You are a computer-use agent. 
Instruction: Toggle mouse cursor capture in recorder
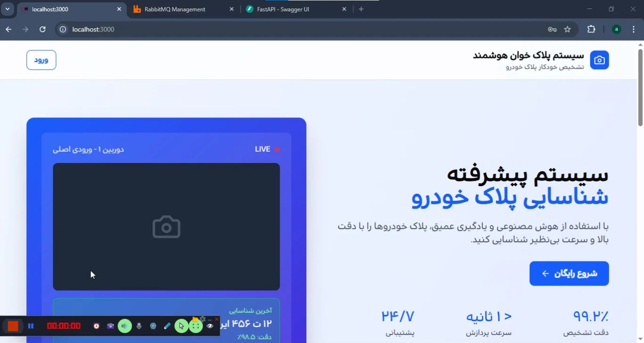[182, 326]
